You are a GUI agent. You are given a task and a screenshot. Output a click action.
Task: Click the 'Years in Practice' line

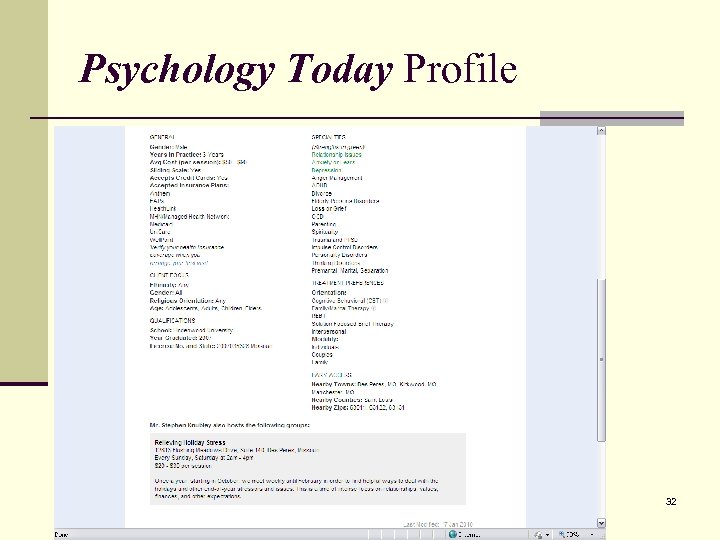tap(186, 155)
